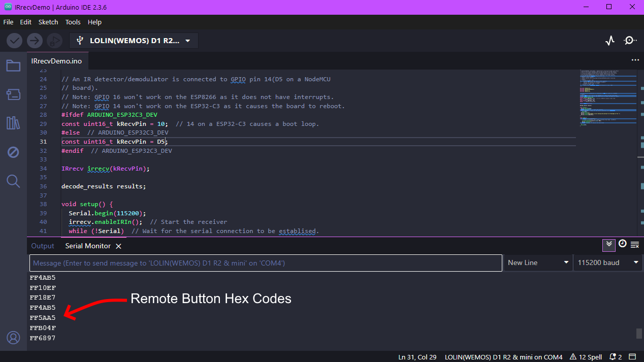Open the Tools menu
The width and height of the screenshot is (644, 362).
click(x=73, y=22)
